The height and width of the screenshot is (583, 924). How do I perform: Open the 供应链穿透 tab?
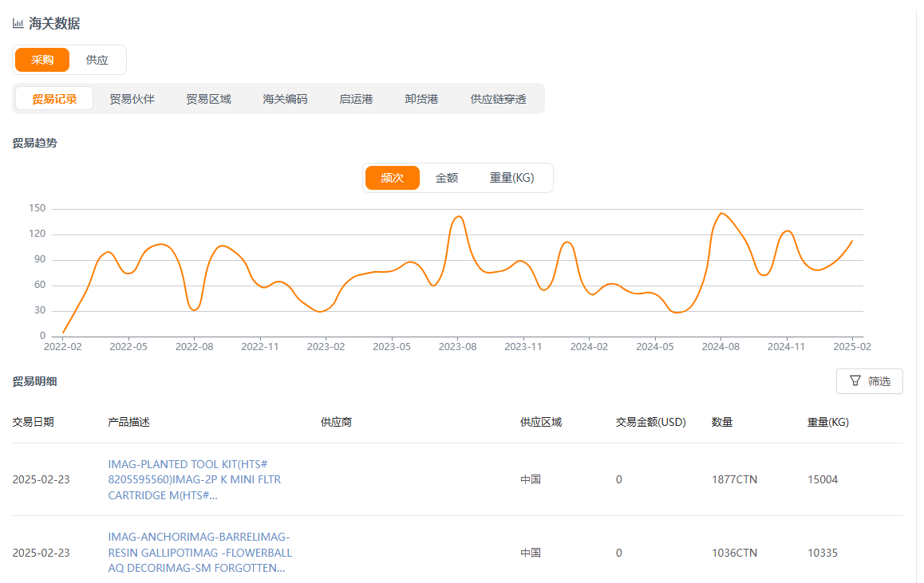point(498,99)
